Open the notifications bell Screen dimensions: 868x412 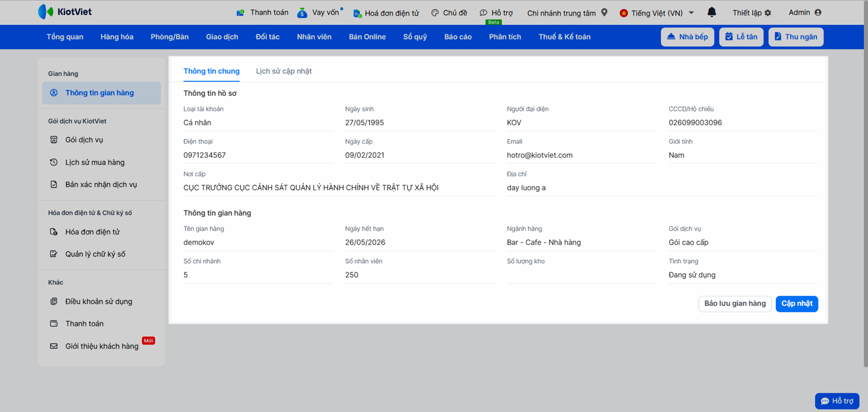[x=712, y=12]
